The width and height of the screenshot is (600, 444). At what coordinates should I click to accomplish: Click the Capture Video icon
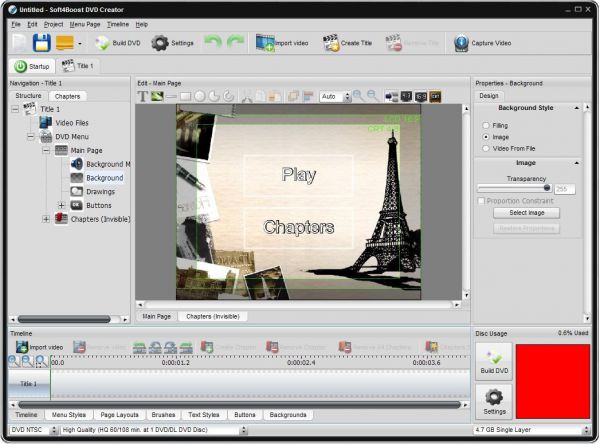coord(483,43)
